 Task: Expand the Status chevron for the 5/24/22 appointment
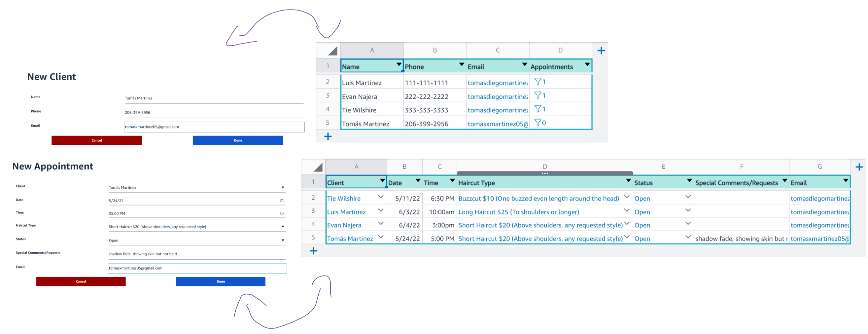point(688,237)
